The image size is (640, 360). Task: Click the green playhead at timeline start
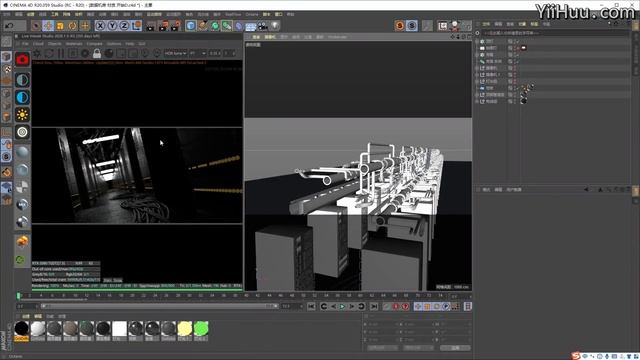[19, 296]
